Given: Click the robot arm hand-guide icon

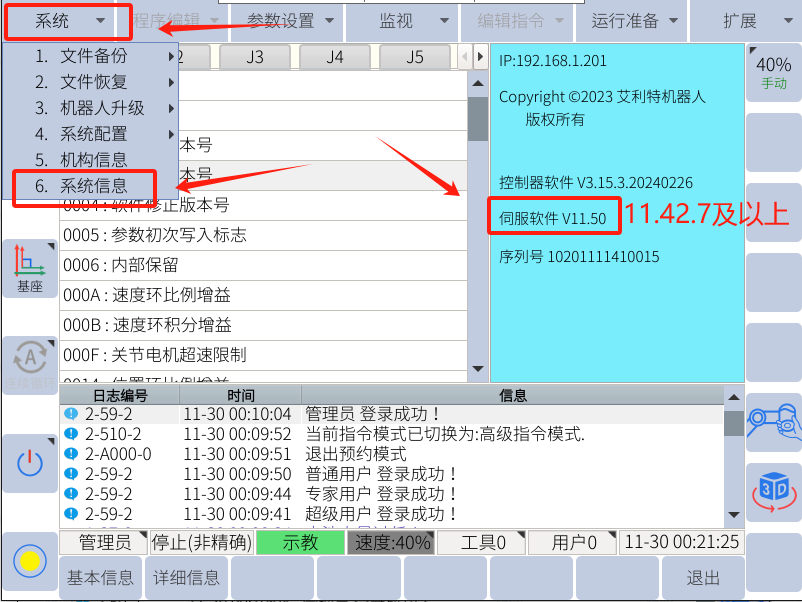Looking at the screenshot, I should pyautogui.click(x=773, y=420).
